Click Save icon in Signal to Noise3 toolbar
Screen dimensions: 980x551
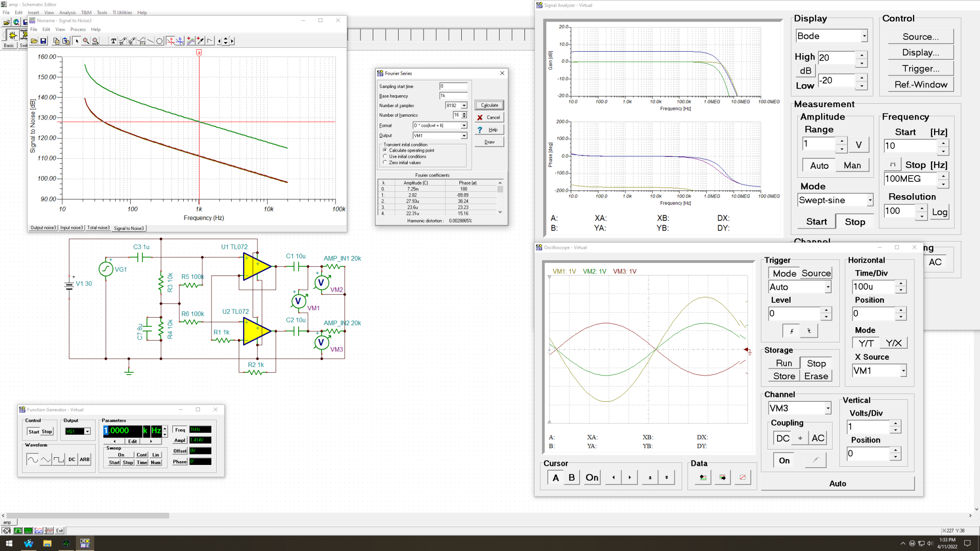click(x=43, y=41)
